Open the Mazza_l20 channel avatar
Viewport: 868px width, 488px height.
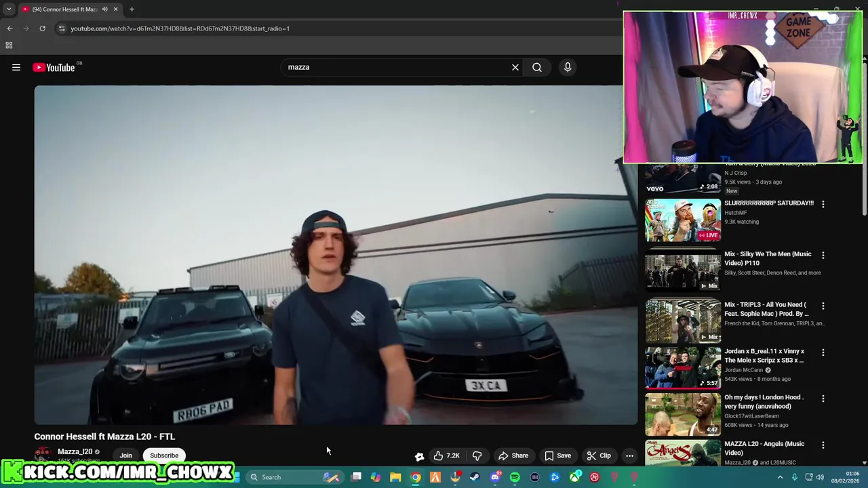click(43, 455)
